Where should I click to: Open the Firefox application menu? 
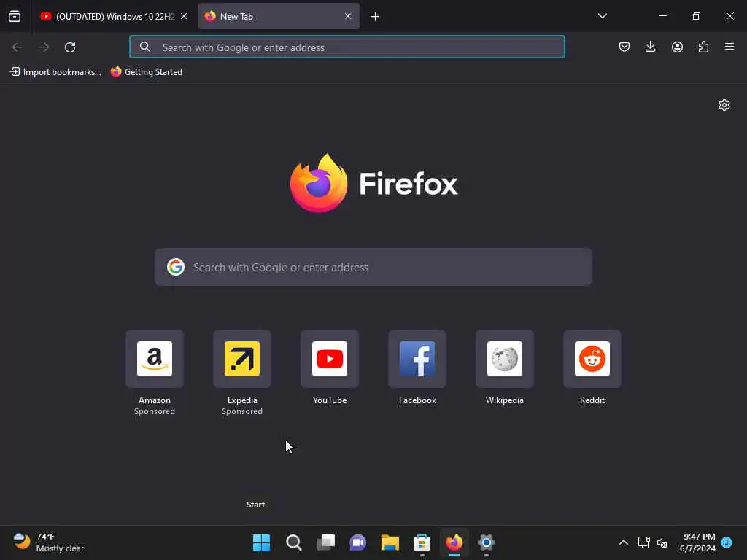coord(729,47)
